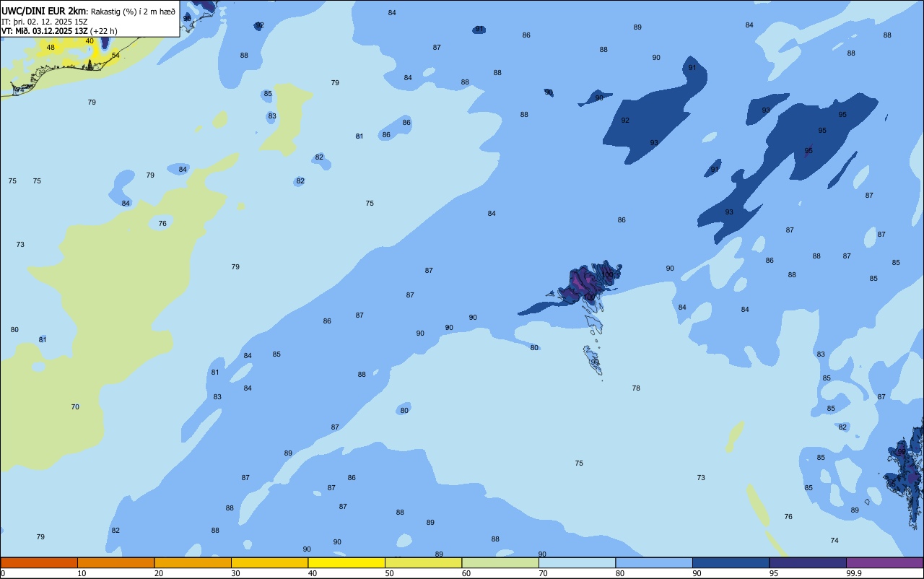Click the legend tick label "50" on the color bar
924x579 pixels.
(390, 573)
